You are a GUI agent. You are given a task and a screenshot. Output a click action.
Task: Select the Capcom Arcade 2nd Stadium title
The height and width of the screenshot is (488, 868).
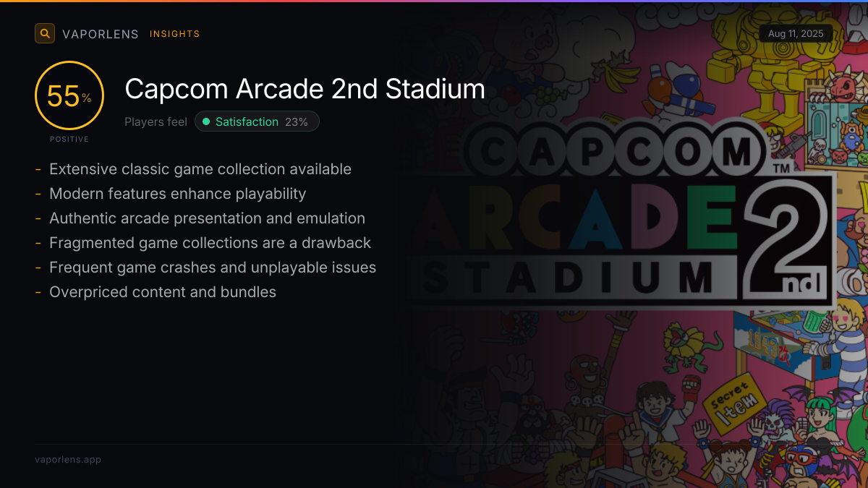(x=305, y=89)
